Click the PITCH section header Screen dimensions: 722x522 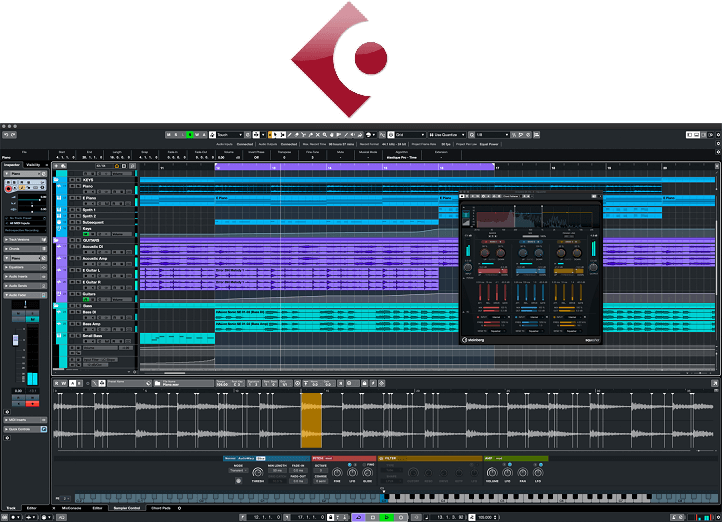click(x=344, y=458)
